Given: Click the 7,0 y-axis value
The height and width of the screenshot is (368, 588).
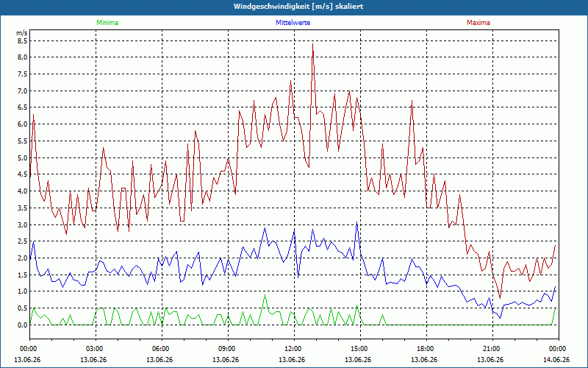Looking at the screenshot, I should [22, 91].
